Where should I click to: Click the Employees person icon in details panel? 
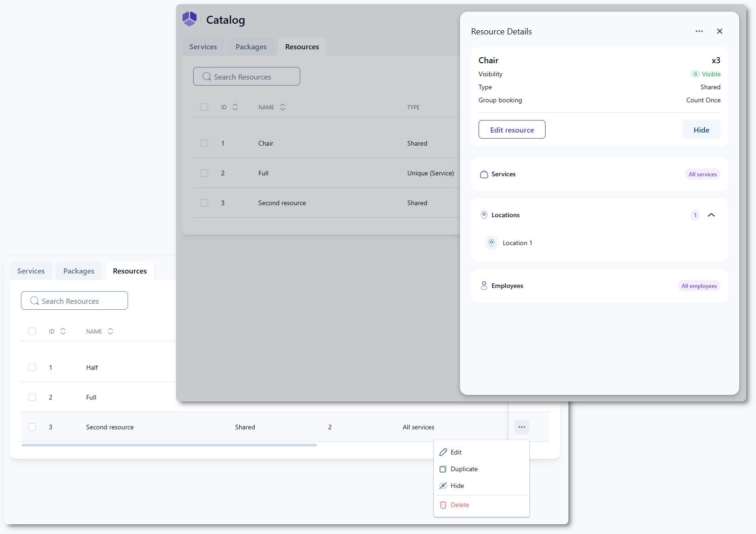[484, 286]
